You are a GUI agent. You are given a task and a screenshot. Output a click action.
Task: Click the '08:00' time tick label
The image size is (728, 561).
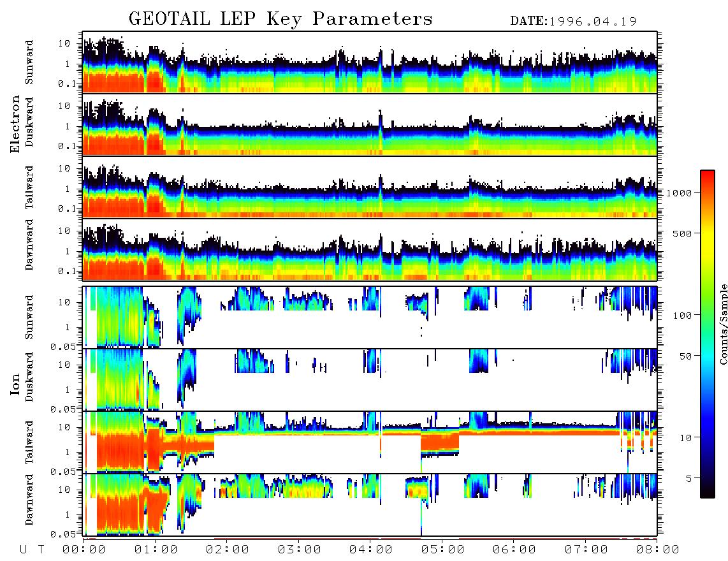(x=658, y=550)
